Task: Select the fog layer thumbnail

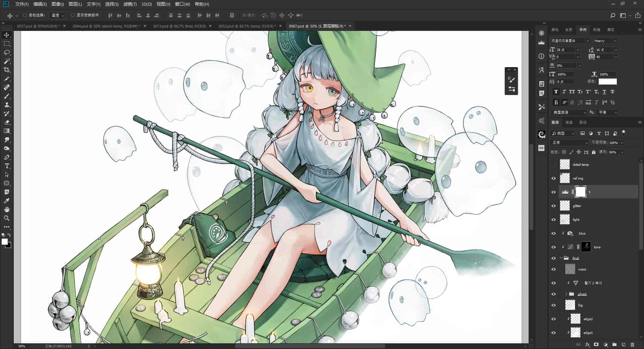Action: (570, 305)
